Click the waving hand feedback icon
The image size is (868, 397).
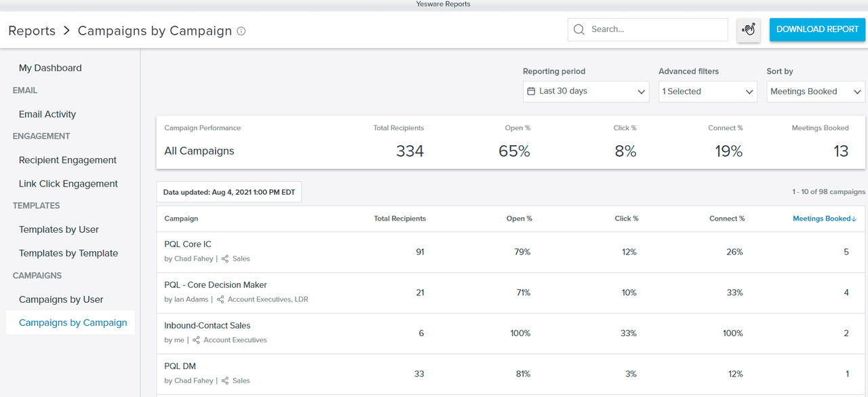click(x=748, y=30)
